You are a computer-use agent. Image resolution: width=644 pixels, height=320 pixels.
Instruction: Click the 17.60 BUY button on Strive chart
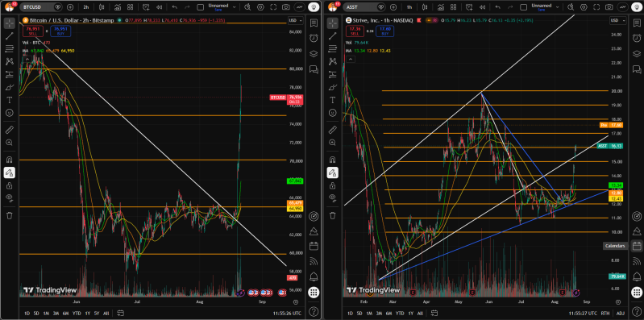click(x=384, y=31)
